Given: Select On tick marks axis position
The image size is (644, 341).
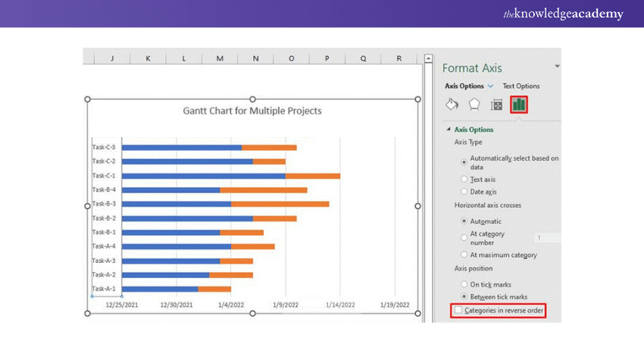Looking at the screenshot, I should point(464,284).
